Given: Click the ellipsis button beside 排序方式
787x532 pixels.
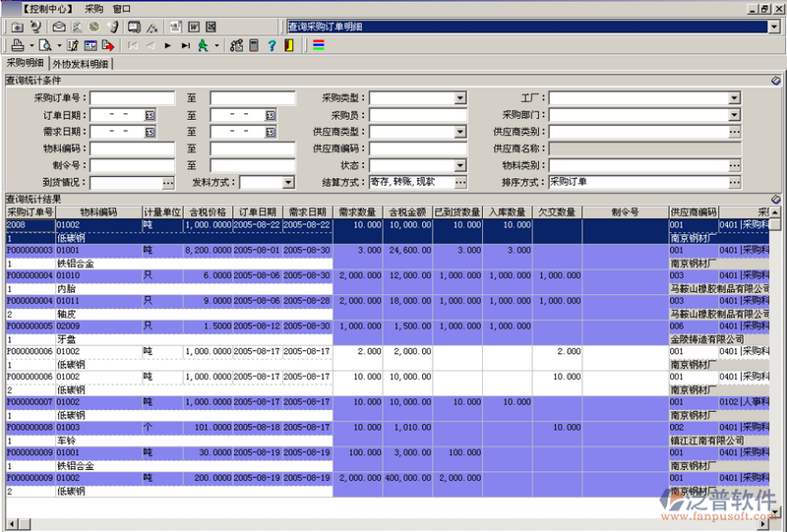Looking at the screenshot, I should pyautogui.click(x=734, y=182).
